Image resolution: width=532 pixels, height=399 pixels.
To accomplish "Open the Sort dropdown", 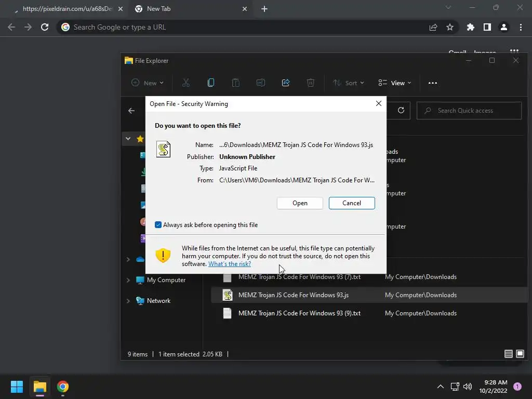I will tap(349, 83).
